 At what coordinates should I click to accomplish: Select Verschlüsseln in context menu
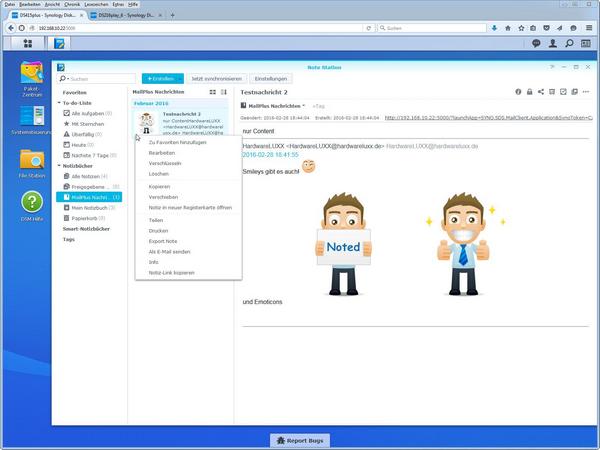165,163
